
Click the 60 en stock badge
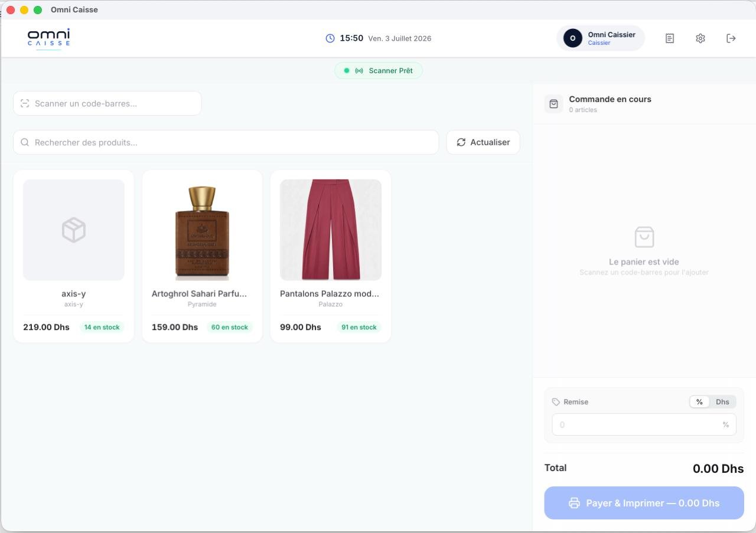tap(230, 327)
